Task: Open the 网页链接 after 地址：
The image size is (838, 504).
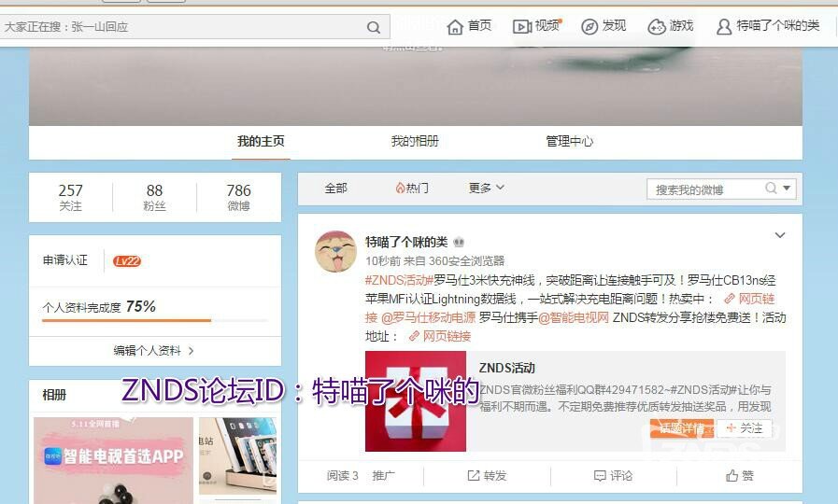Action: [x=440, y=336]
